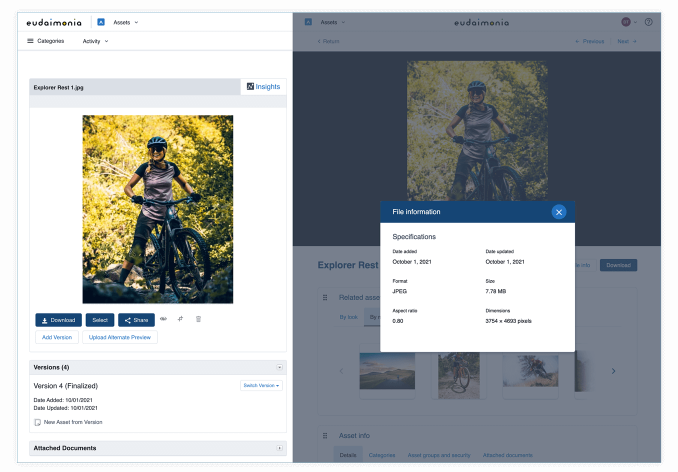This screenshot has width=678, height=472.
Task: Click the Select button
Action: point(100,320)
